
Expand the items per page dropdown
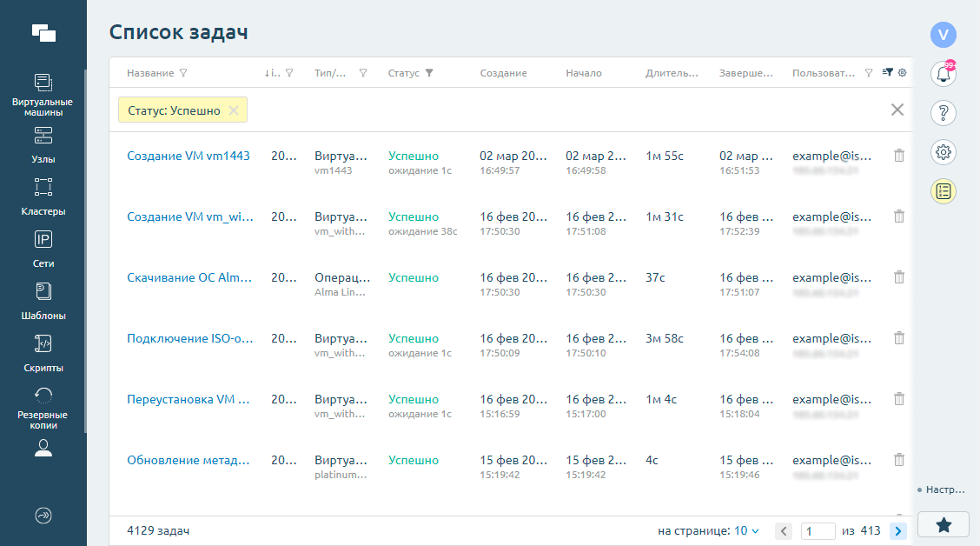[746, 530]
